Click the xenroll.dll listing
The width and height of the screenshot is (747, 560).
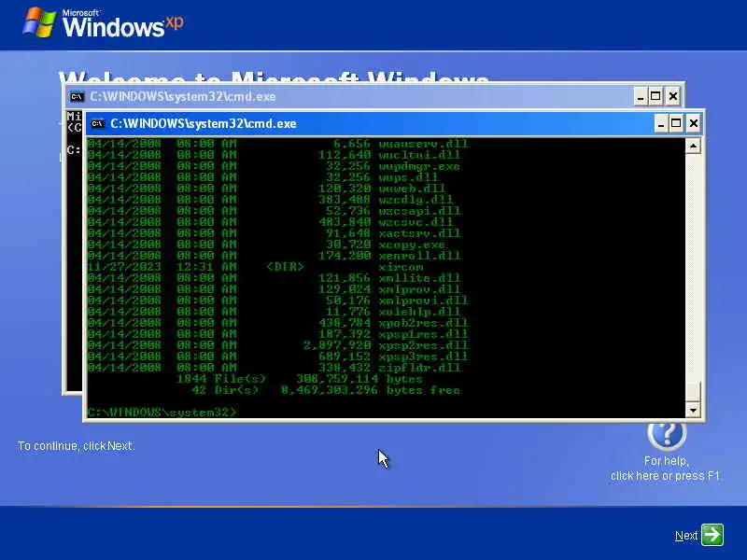pos(419,256)
